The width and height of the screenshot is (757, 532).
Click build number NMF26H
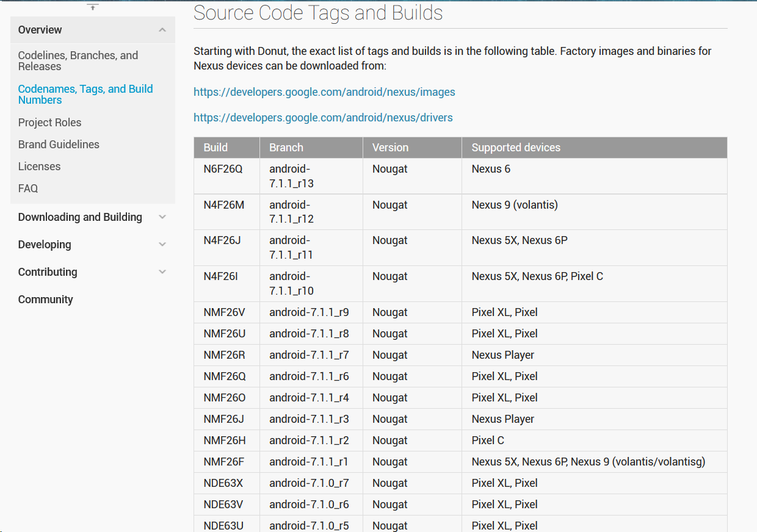224,440
